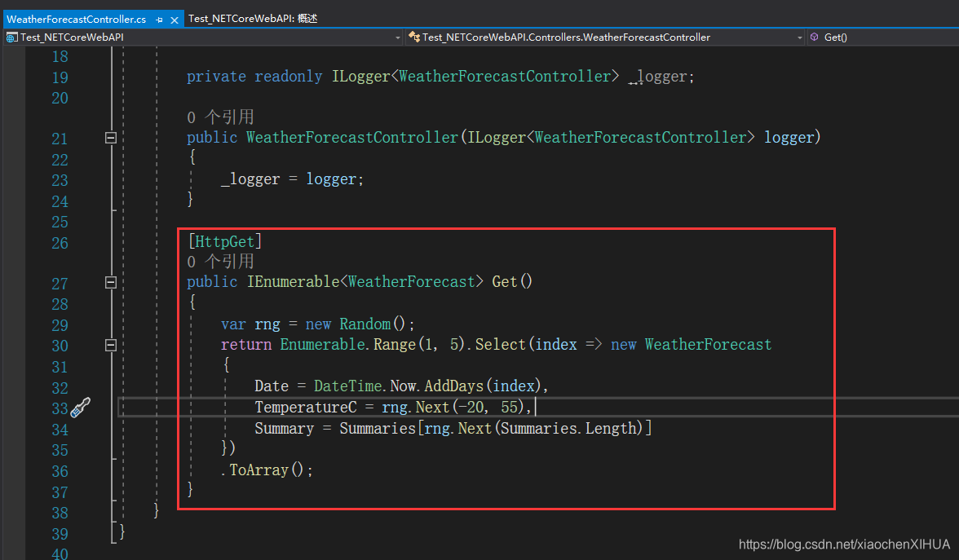
Task: Open the WeatherForecastController class member dropdown
Action: point(798,37)
